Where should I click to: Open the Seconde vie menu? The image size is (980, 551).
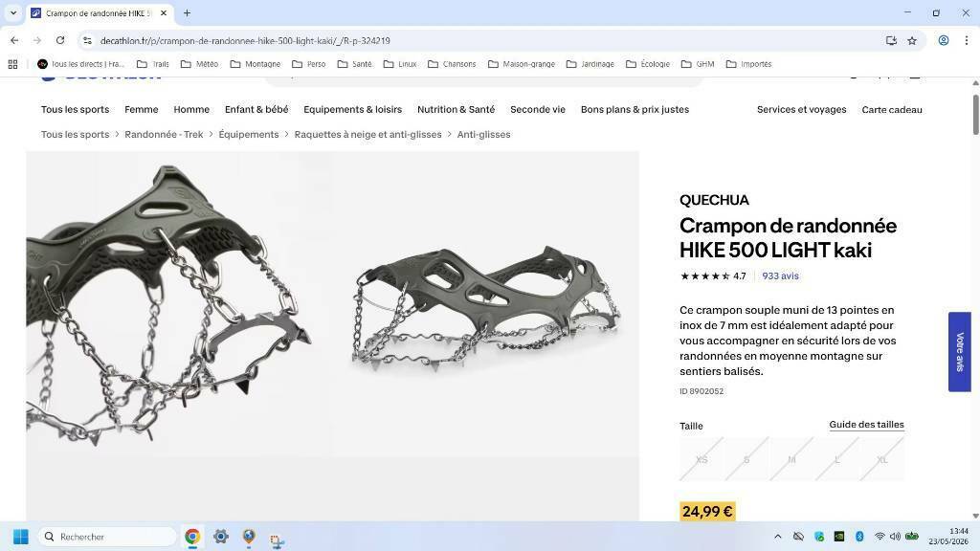click(x=538, y=109)
